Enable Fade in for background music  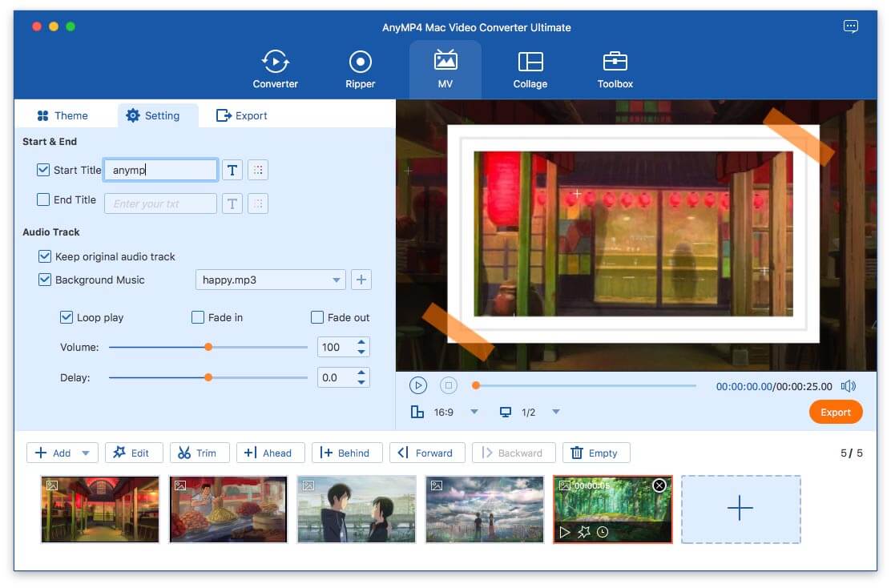(x=197, y=317)
